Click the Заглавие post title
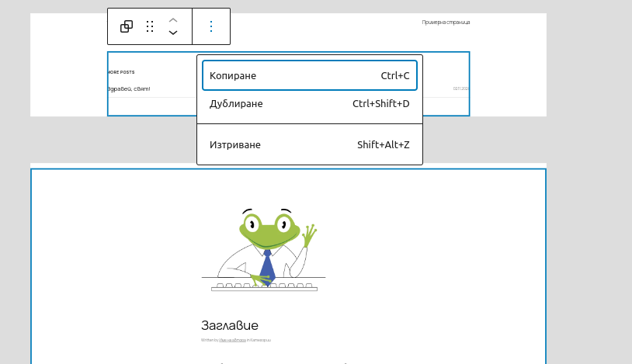Viewport: 632px width, 364px height. click(229, 325)
